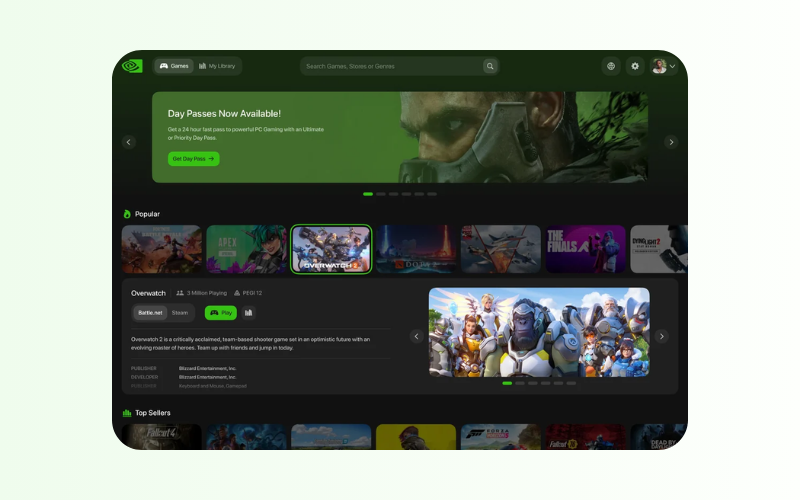Open the Fallout 76 thumbnail
The image size is (800, 500).
point(586,437)
